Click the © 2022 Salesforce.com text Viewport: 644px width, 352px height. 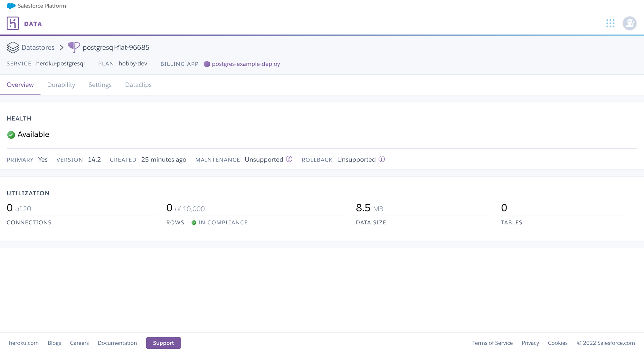pyautogui.click(x=606, y=343)
